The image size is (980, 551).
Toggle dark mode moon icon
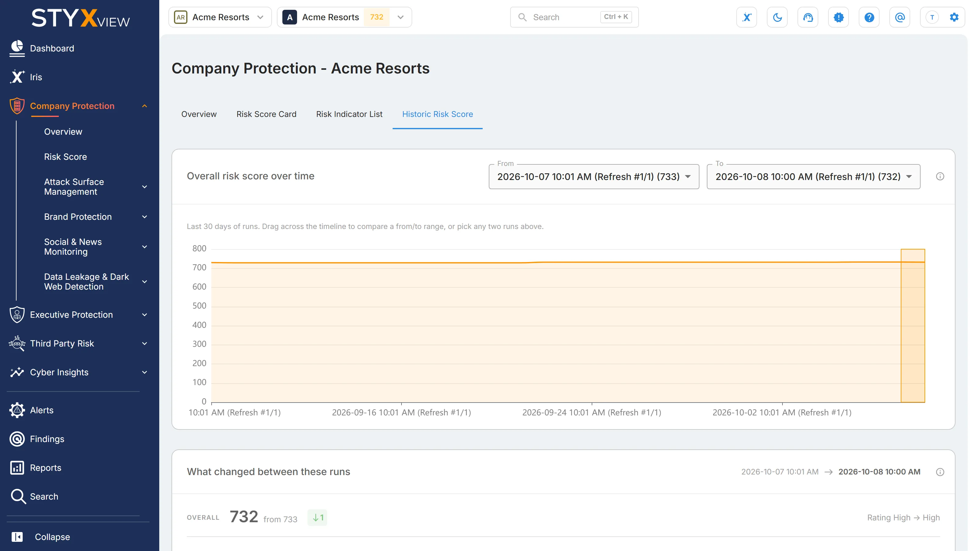tap(777, 17)
